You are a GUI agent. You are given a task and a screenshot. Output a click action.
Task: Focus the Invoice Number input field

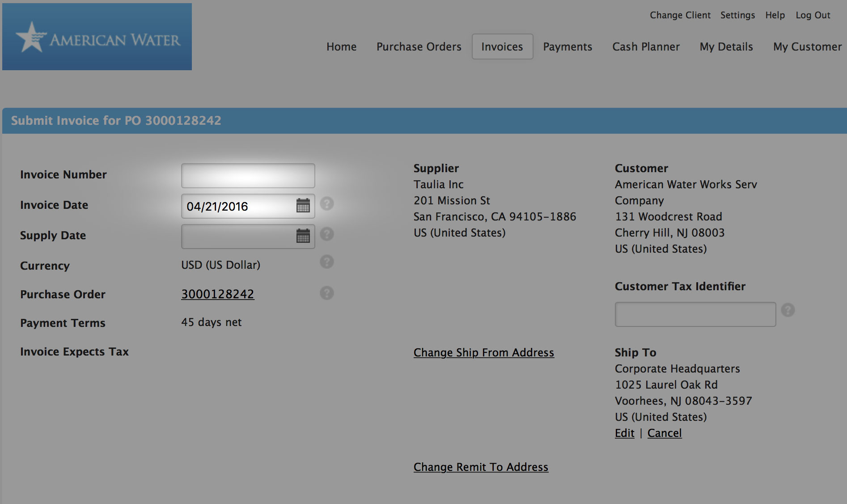[x=248, y=176]
